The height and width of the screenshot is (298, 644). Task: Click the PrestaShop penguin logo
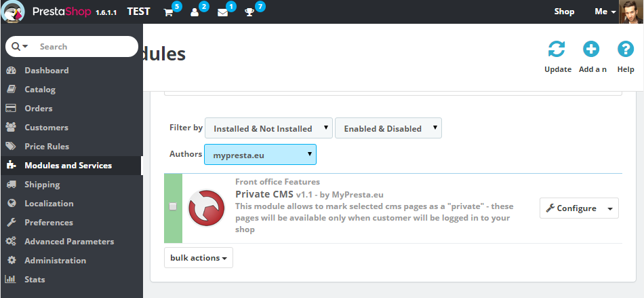(13, 12)
